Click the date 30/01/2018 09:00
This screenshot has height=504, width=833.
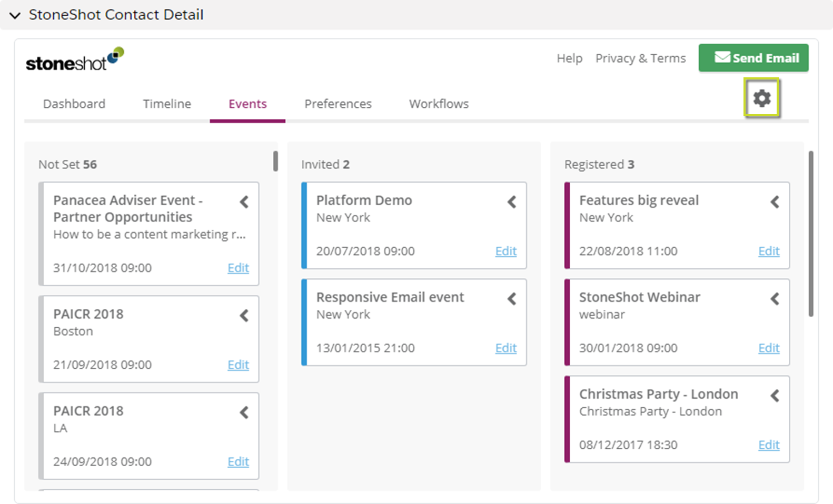(x=628, y=348)
